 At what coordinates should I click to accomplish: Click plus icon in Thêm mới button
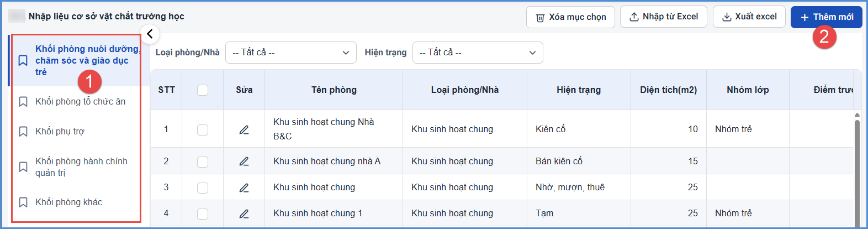click(805, 17)
